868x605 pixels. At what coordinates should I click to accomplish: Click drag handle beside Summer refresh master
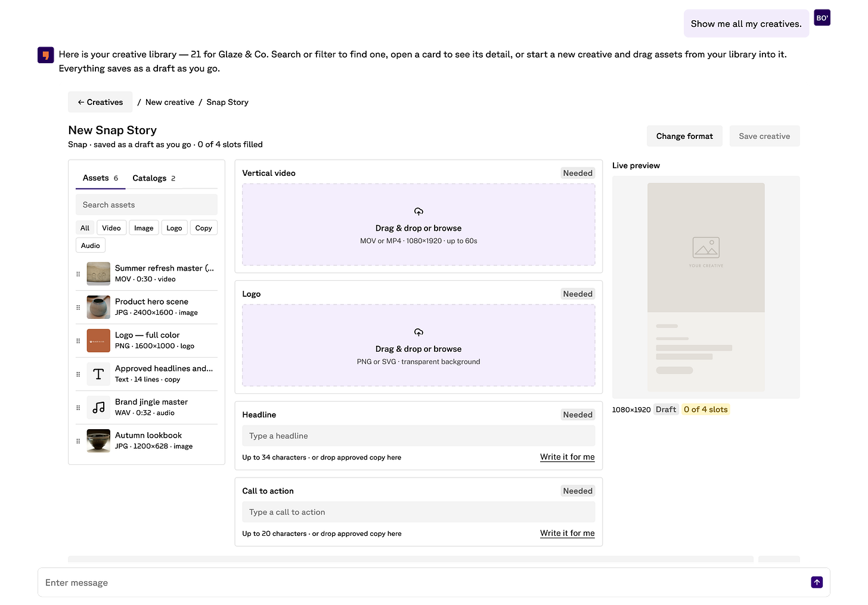click(x=78, y=274)
